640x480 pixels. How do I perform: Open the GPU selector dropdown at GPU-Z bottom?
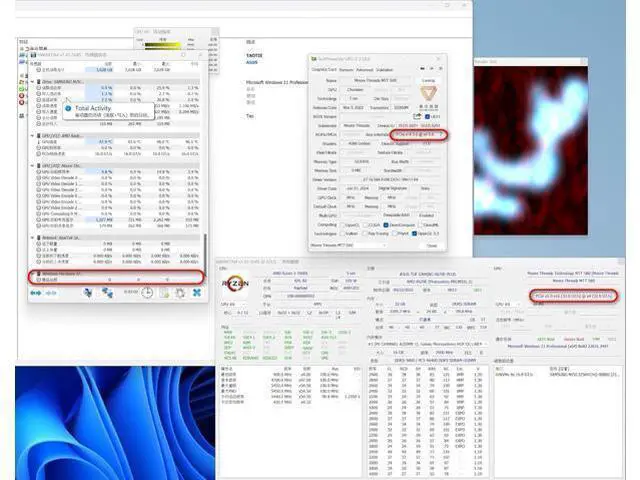click(348, 245)
